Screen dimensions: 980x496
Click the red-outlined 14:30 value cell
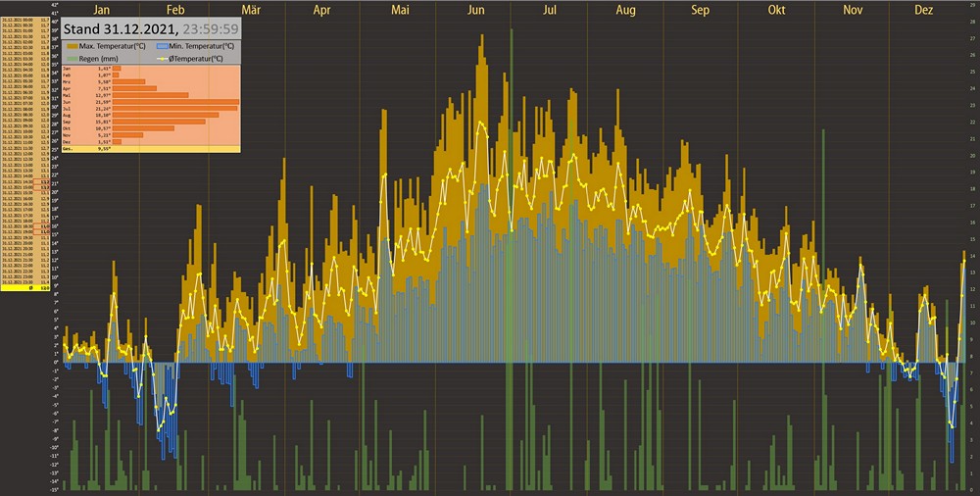[x=45, y=183]
